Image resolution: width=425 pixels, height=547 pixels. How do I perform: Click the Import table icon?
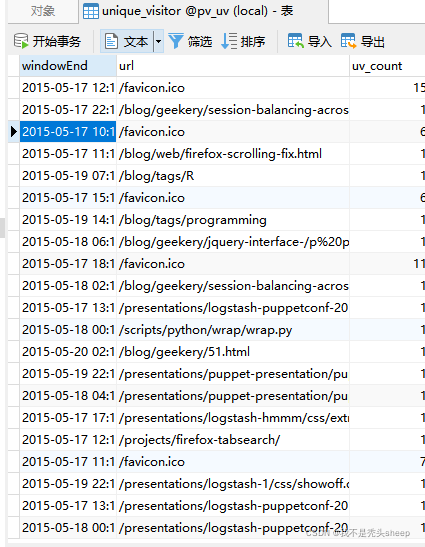pos(296,41)
